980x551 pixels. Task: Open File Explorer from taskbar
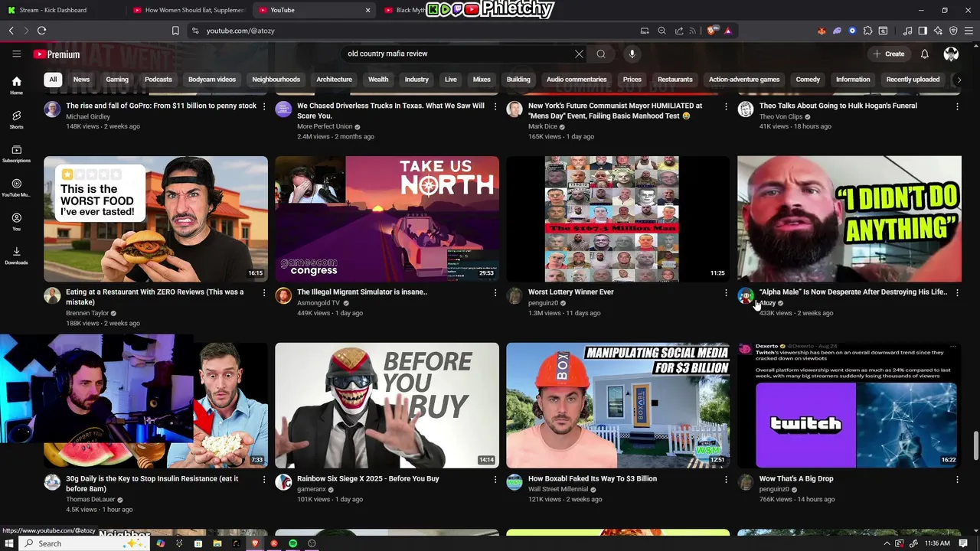click(217, 543)
